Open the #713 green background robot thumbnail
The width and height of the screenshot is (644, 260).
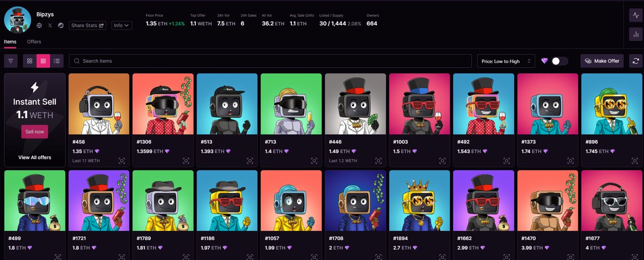[291, 104]
